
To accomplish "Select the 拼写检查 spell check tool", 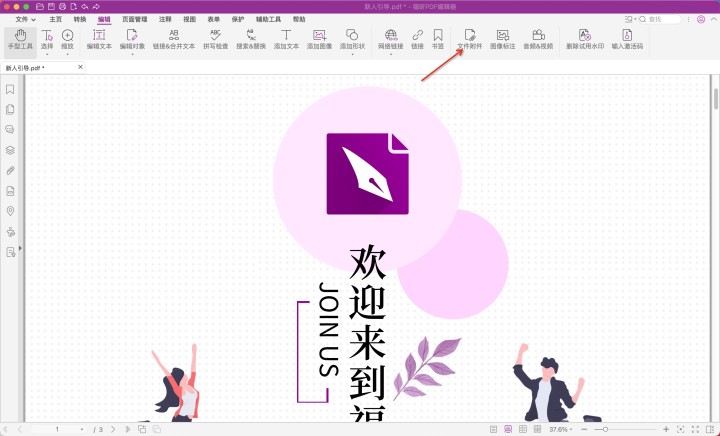I will 215,39.
